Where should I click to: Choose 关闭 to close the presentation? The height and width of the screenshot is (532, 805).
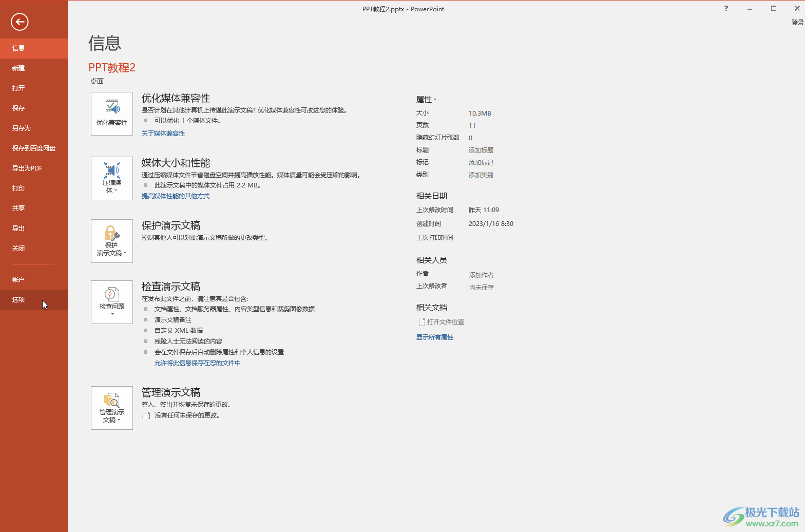(x=34, y=249)
